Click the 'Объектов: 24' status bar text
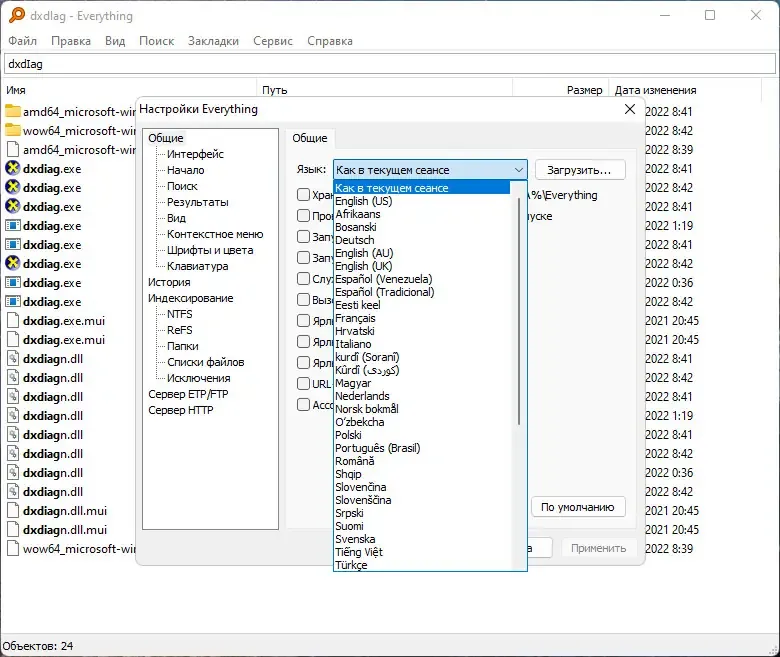 [x=38, y=646]
